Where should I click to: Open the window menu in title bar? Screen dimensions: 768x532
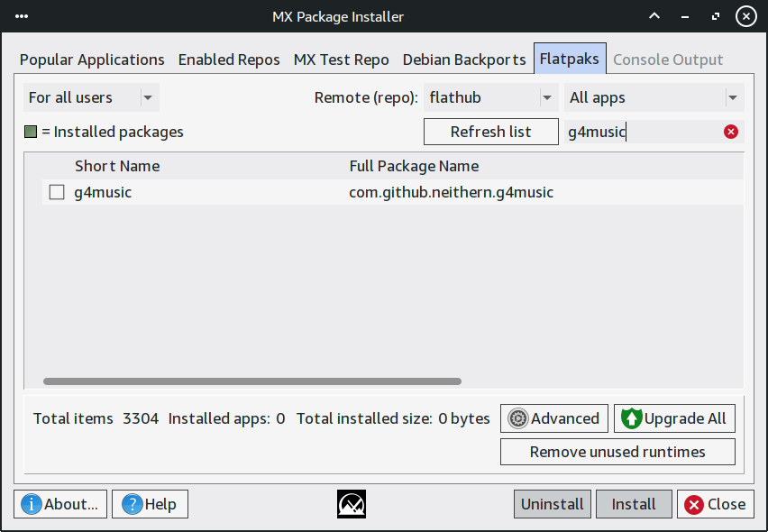(22, 16)
